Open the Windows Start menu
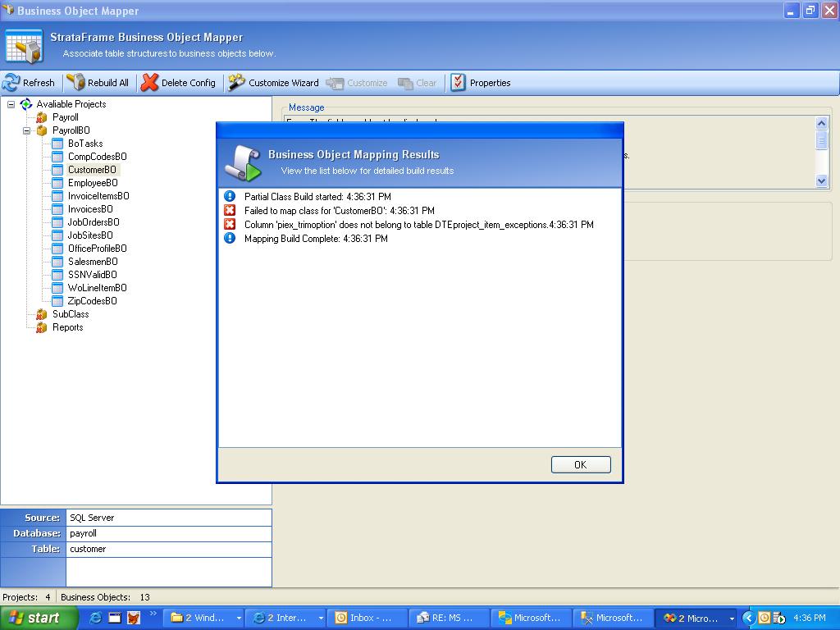Screen dimensions: 840x630 (x=39, y=618)
